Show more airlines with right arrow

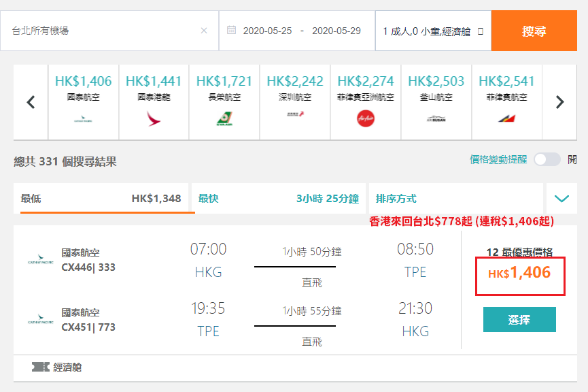coord(559,102)
